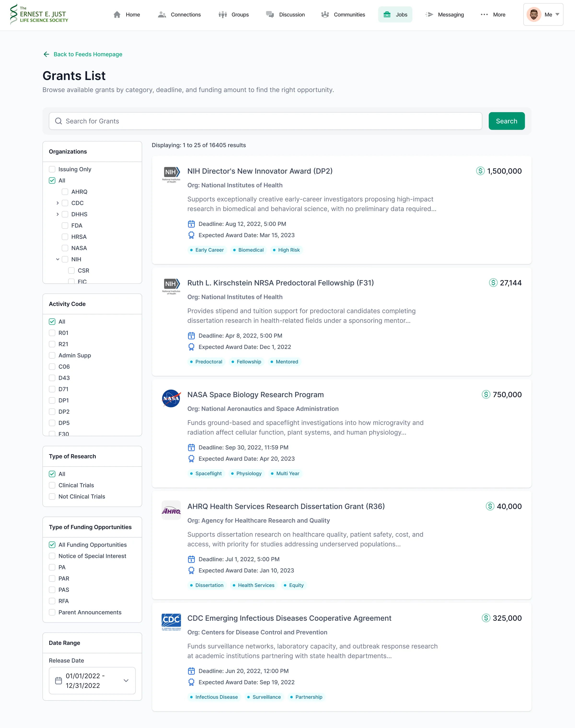The image size is (575, 728).
Task: Check the AHRQ organization checkbox
Action: click(x=65, y=192)
